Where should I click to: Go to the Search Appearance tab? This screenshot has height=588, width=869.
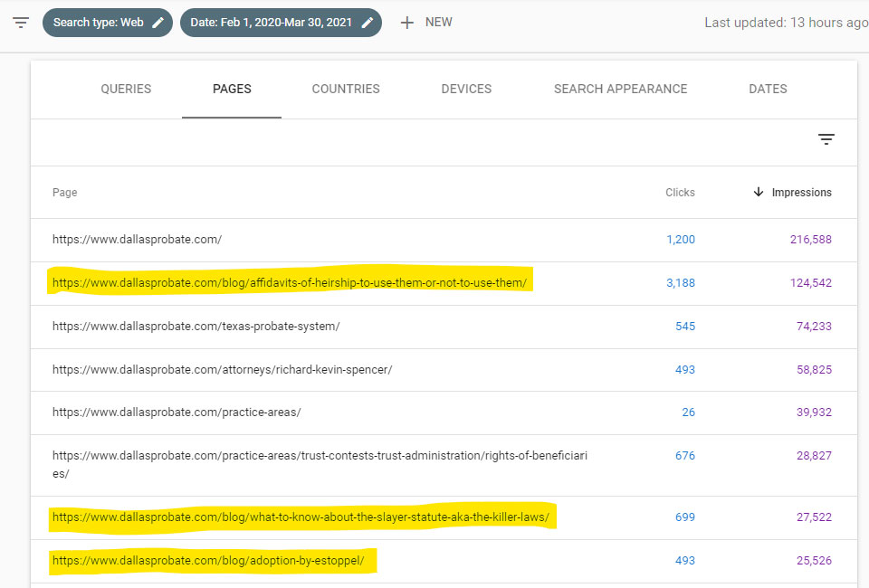click(x=620, y=89)
